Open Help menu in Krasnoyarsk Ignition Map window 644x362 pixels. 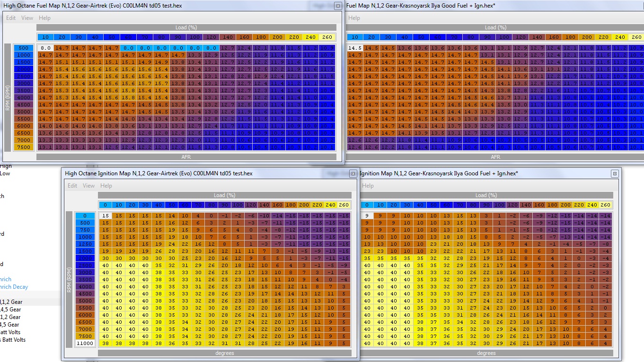(368, 186)
